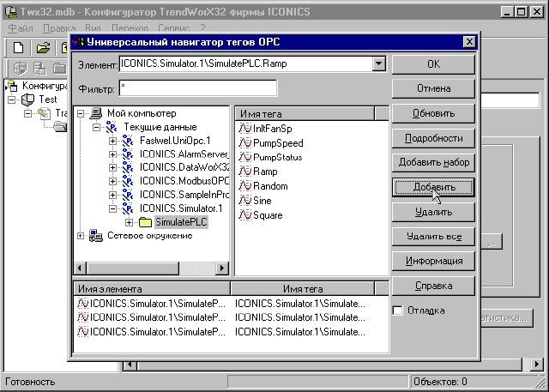
Task: Click into the Фильтр input field
Action: tap(198, 87)
